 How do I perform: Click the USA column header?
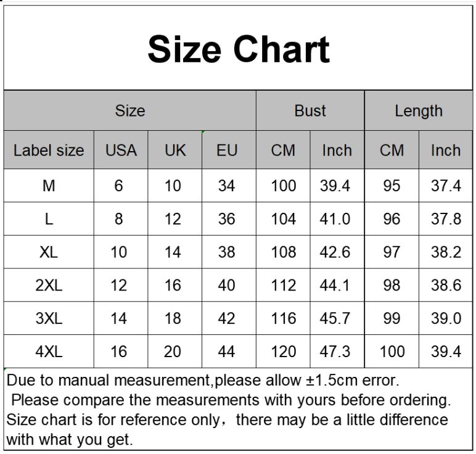point(121,151)
